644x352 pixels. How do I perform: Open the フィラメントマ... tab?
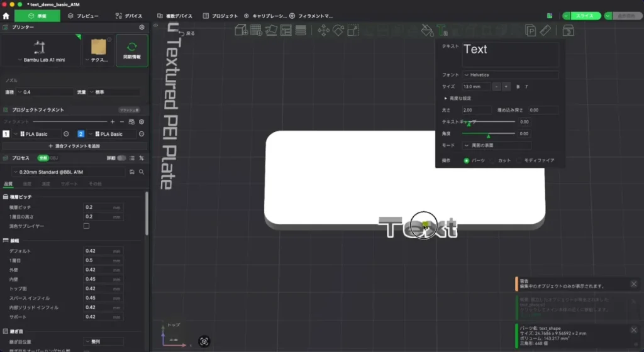click(x=311, y=16)
